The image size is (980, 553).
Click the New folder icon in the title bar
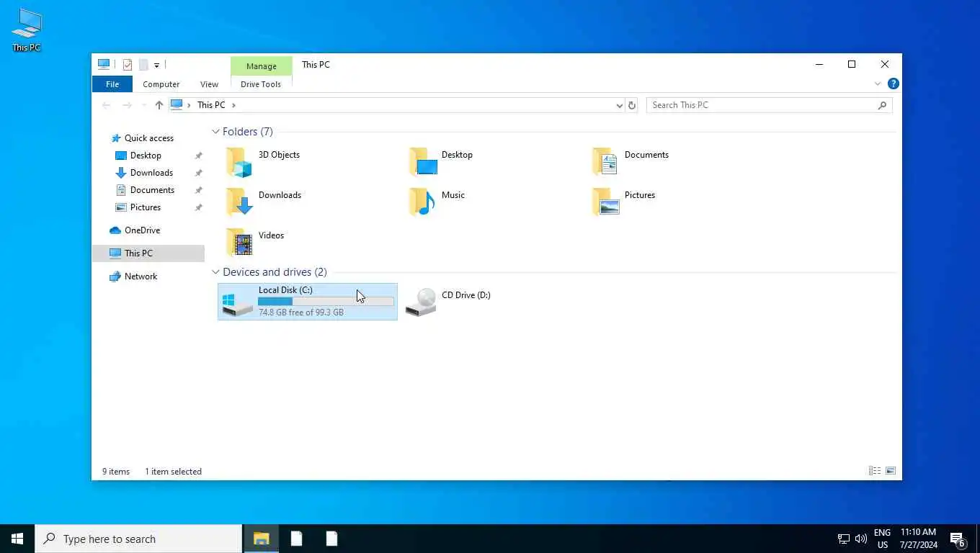pos(143,65)
